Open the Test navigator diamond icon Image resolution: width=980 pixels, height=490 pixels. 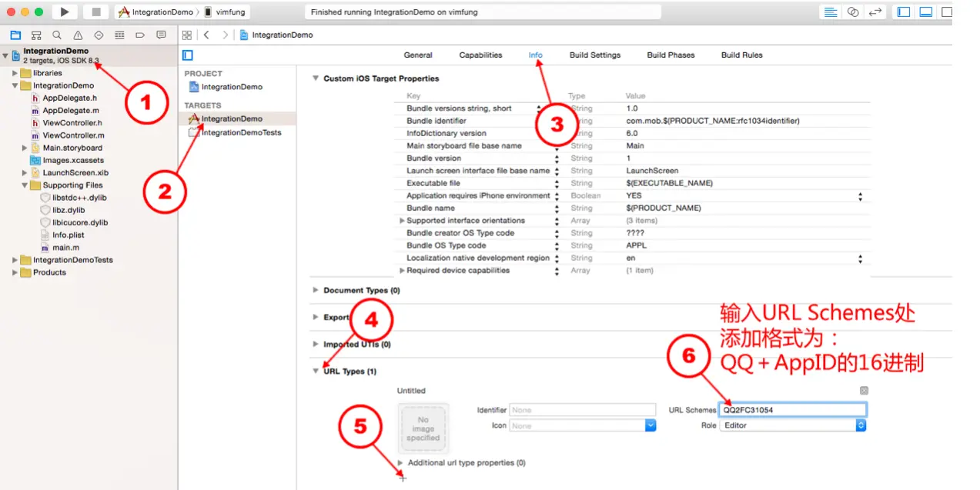99,35
